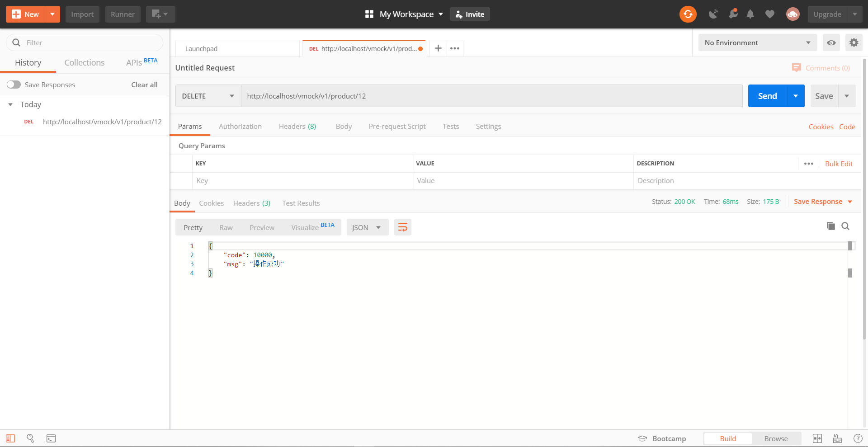Screen dimensions: 868x447
Task: Open the response Cookies tab
Action: coord(211,203)
